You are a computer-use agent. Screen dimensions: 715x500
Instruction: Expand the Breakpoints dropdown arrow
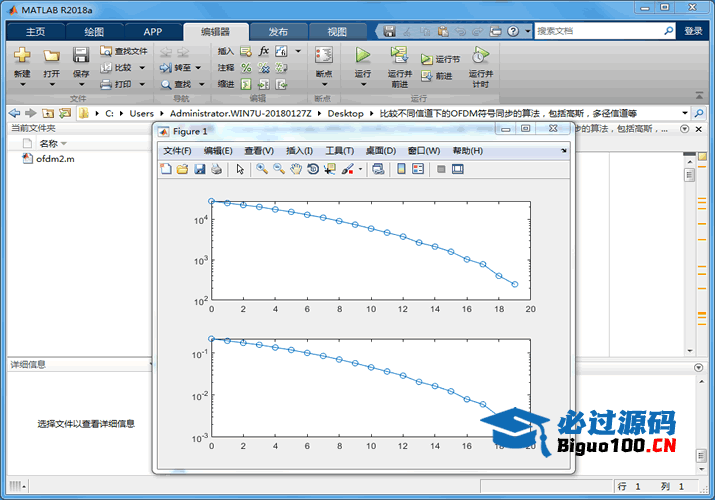click(324, 84)
